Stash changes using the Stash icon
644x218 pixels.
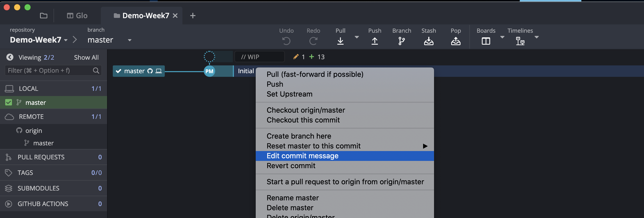(429, 41)
